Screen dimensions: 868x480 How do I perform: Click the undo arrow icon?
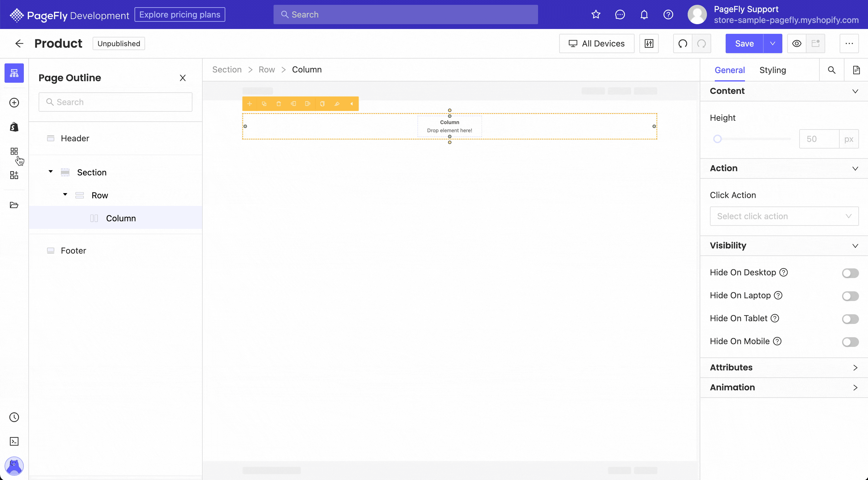[683, 43]
